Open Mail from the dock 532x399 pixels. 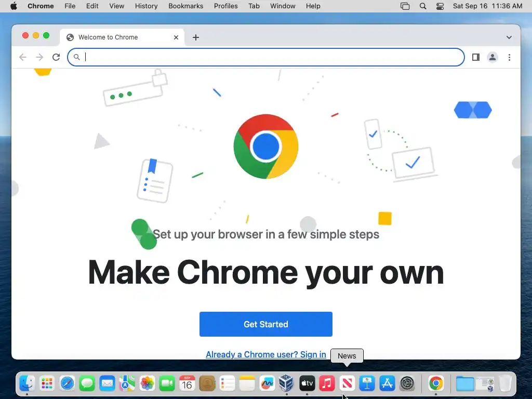[107, 383]
